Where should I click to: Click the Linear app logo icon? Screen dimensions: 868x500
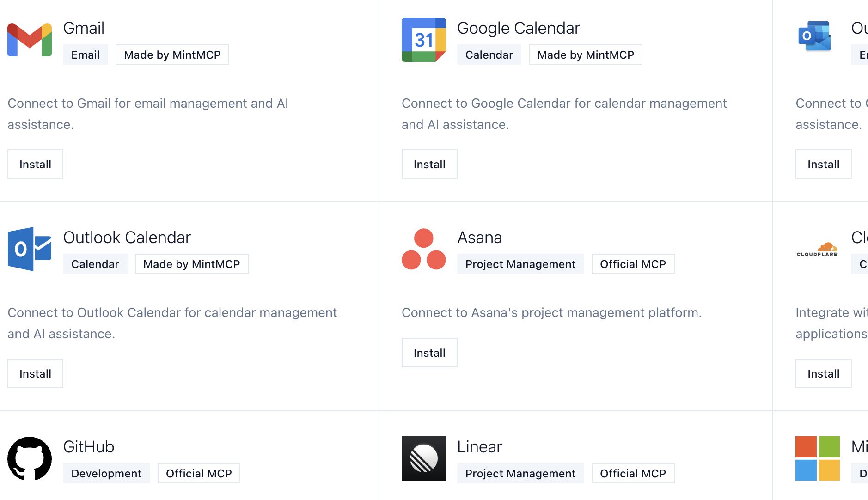tap(423, 458)
